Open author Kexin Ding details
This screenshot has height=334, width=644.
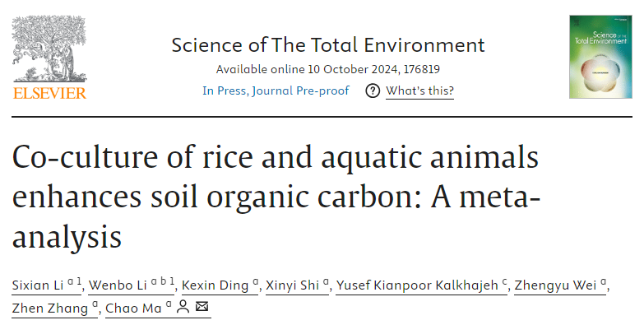[214, 285]
